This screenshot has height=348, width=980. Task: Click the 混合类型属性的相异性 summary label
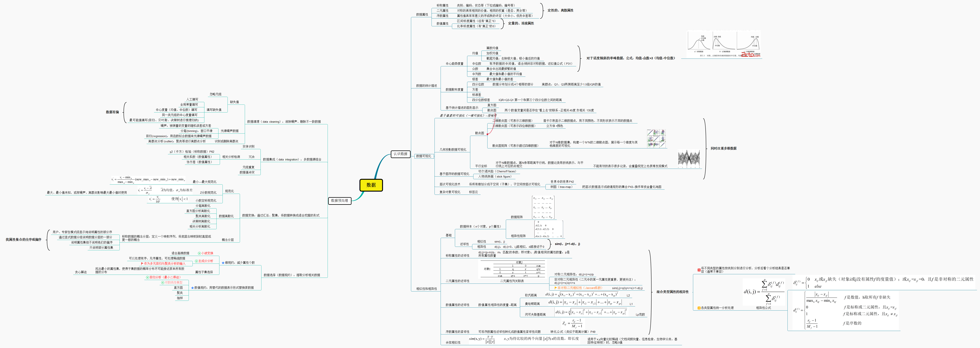tap(672, 292)
